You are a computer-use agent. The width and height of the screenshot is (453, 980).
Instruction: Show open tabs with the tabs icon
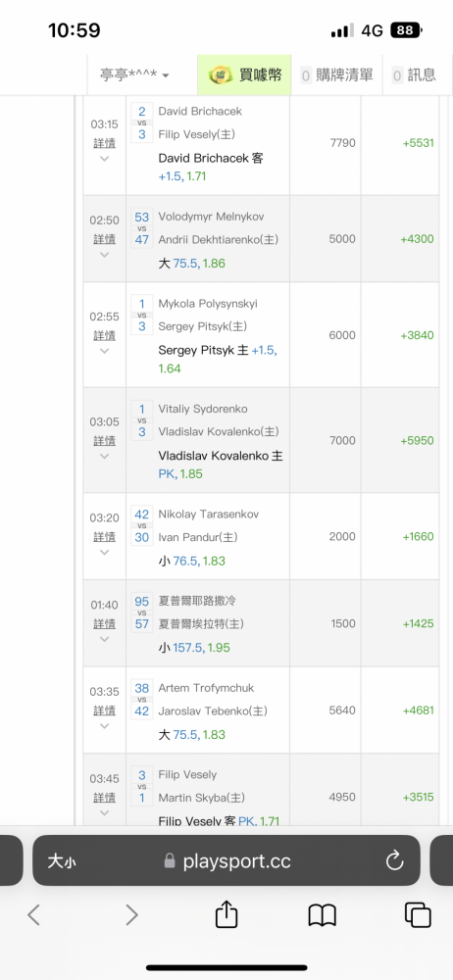click(x=418, y=915)
